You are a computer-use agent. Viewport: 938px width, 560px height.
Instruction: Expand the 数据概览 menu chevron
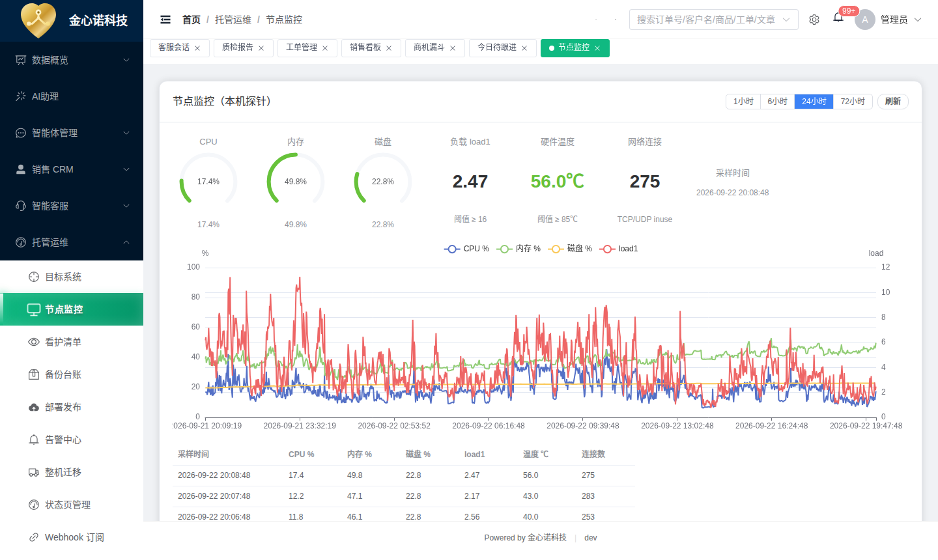(x=126, y=60)
